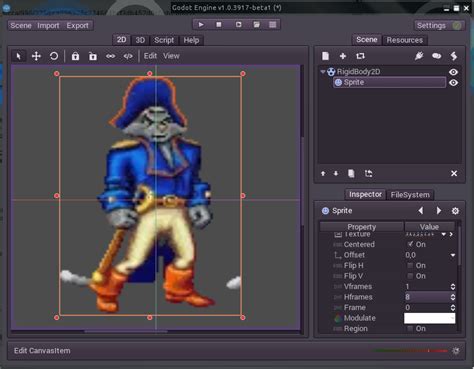Image resolution: width=474 pixels, height=369 pixels.
Task: Click the code brackets ungroup icon
Action: point(128,56)
